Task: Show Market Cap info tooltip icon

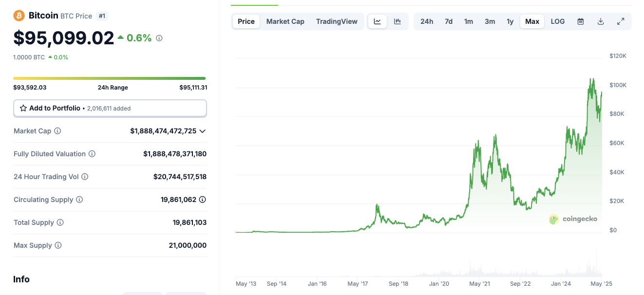Action: point(57,131)
